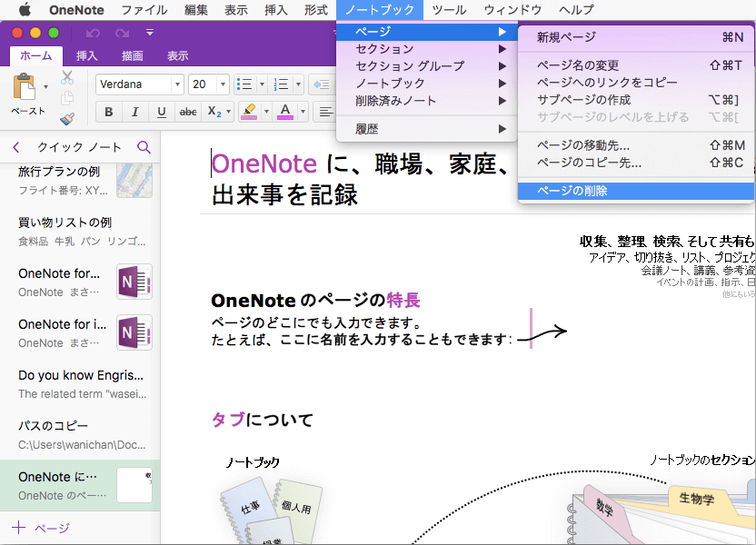The width and height of the screenshot is (756, 545).
Task: Toggle Strikethrough formatting
Action: pyautogui.click(x=188, y=112)
